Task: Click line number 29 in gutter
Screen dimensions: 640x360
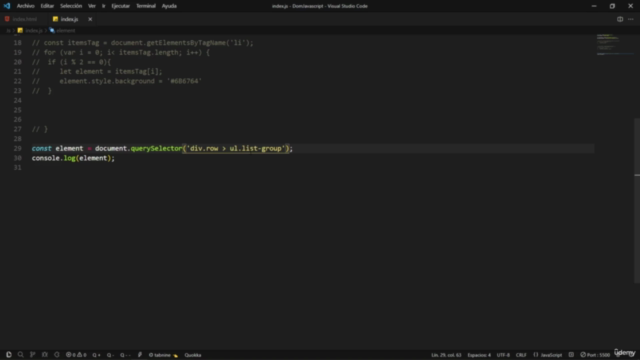Action: [x=18, y=148]
